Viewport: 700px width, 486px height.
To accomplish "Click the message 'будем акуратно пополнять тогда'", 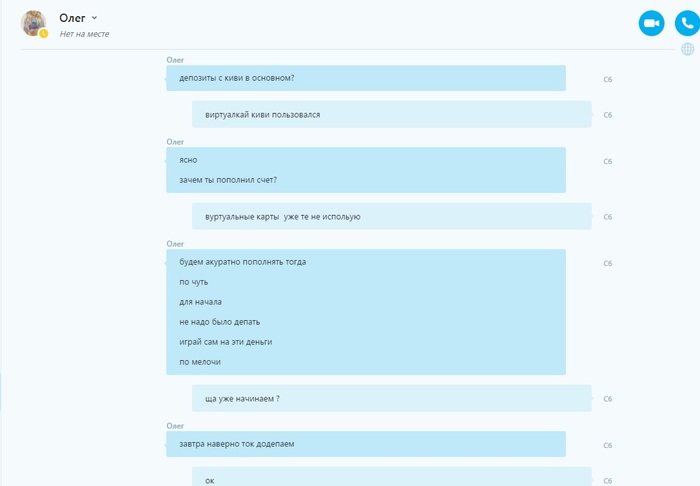I will [x=242, y=262].
